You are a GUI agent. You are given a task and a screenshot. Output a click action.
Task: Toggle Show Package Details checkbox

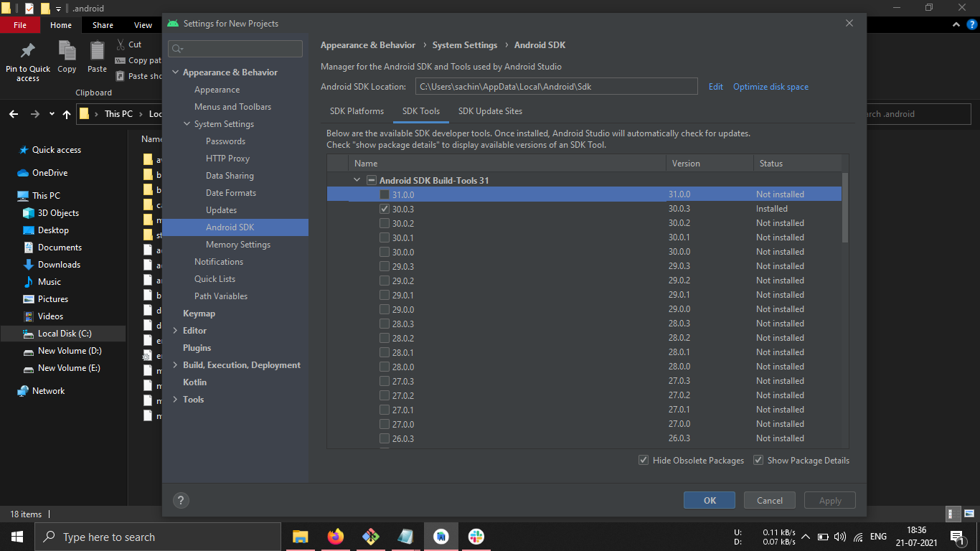(x=758, y=460)
